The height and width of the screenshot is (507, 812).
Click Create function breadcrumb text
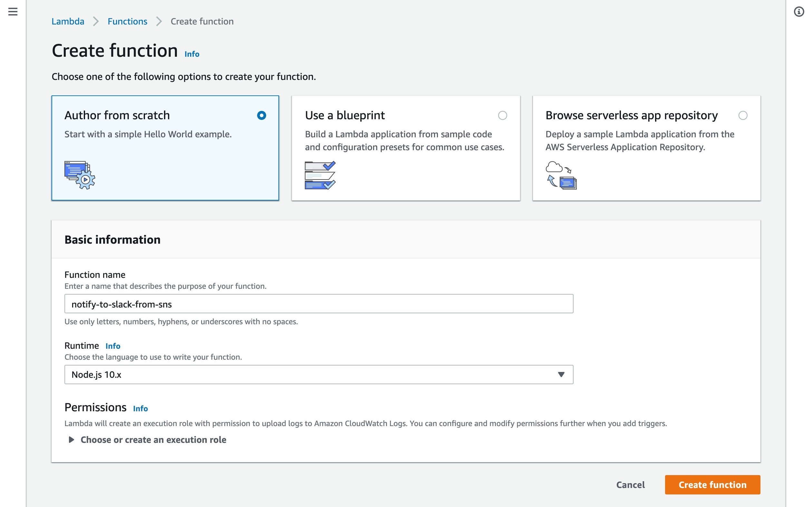point(202,22)
